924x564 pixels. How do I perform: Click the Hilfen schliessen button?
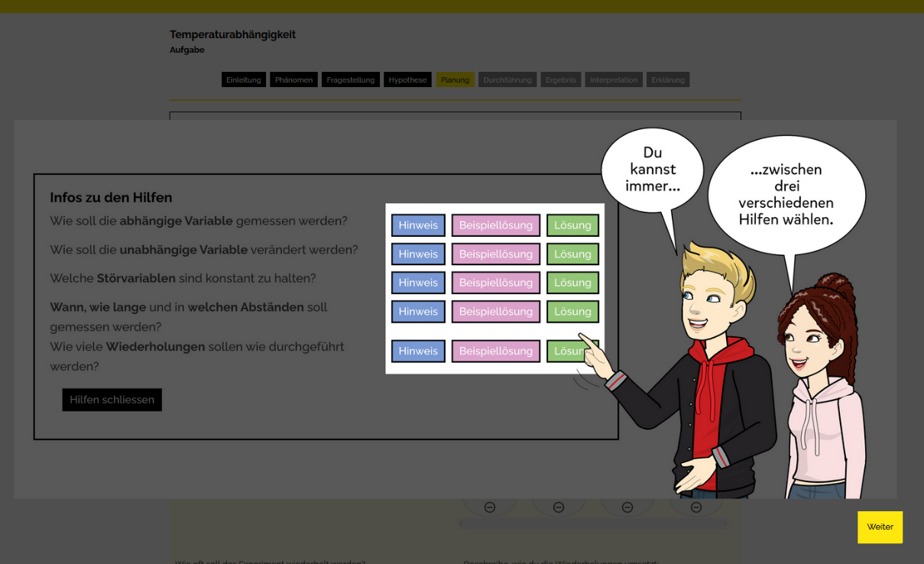coord(112,400)
